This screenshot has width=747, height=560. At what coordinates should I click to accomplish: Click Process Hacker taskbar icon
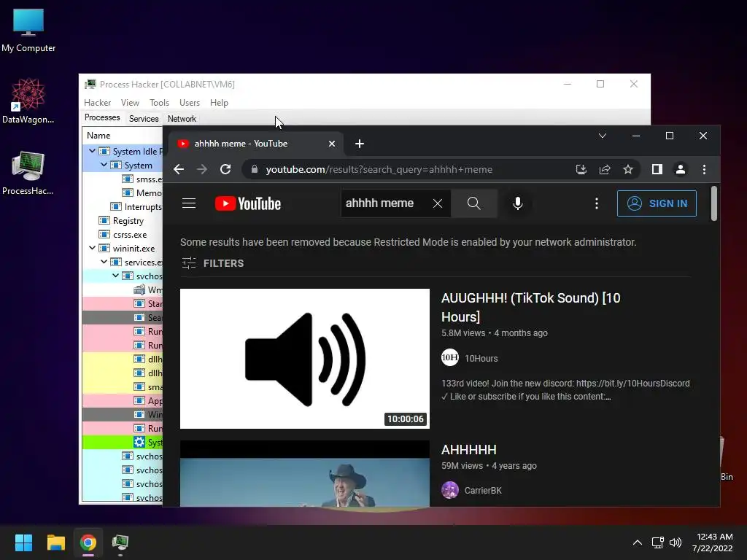pyautogui.click(x=120, y=543)
